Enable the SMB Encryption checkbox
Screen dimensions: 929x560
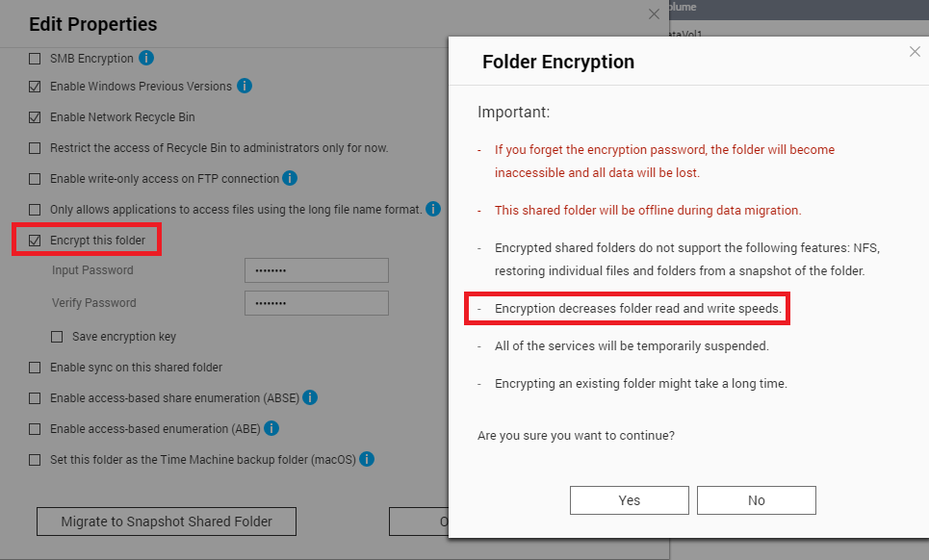(35, 59)
